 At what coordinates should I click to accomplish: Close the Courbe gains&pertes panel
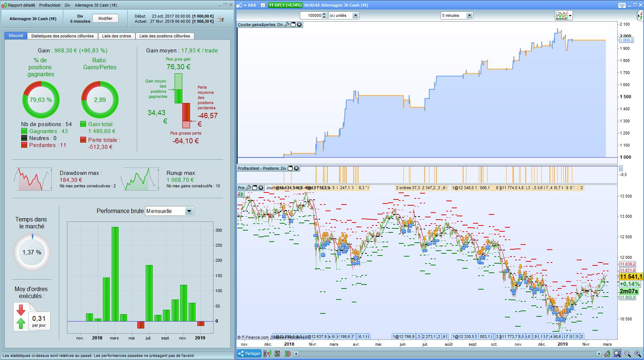pyautogui.click(x=299, y=25)
